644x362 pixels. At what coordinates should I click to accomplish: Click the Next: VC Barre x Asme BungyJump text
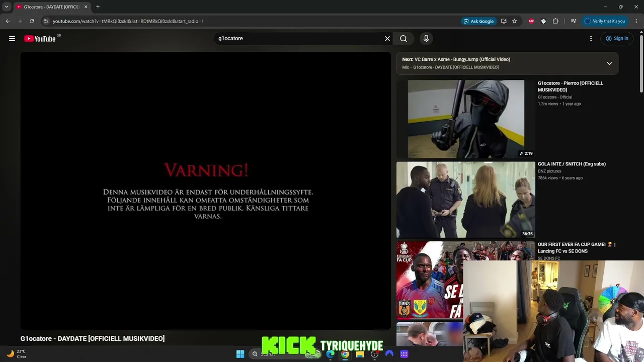point(456,59)
